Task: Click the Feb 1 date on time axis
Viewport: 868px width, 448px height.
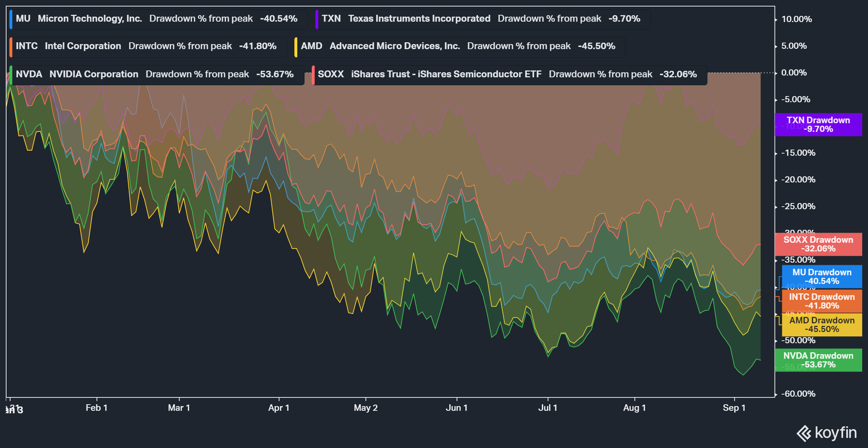Action: click(97, 408)
